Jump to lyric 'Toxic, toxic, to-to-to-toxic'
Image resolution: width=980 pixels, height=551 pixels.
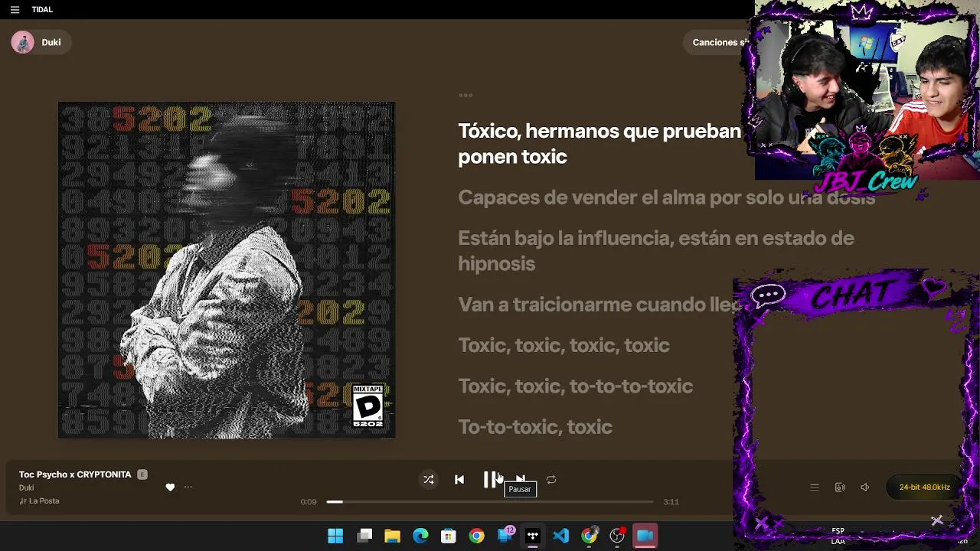coord(575,386)
